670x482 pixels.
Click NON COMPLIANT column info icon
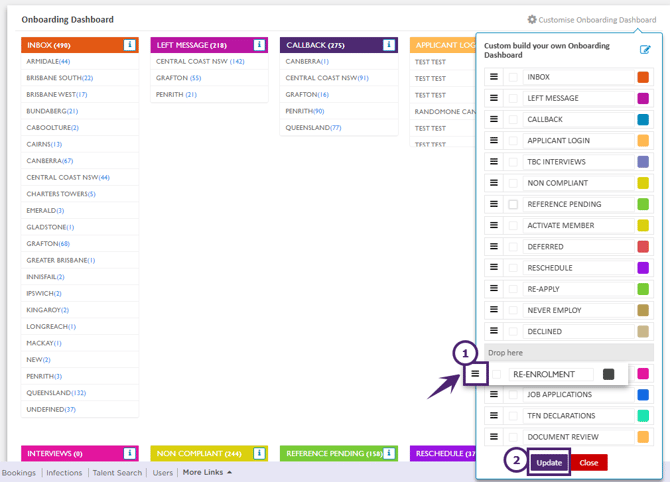[x=259, y=453]
